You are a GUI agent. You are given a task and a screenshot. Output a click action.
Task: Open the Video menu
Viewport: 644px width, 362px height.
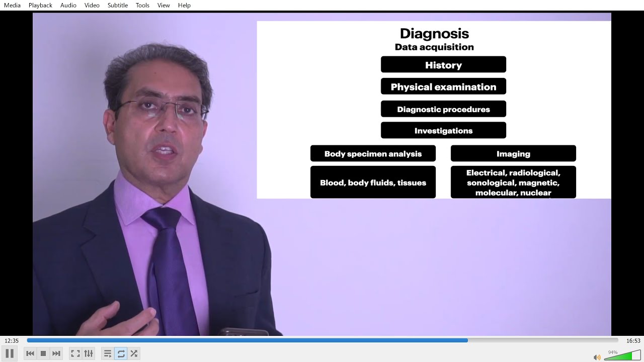point(92,5)
